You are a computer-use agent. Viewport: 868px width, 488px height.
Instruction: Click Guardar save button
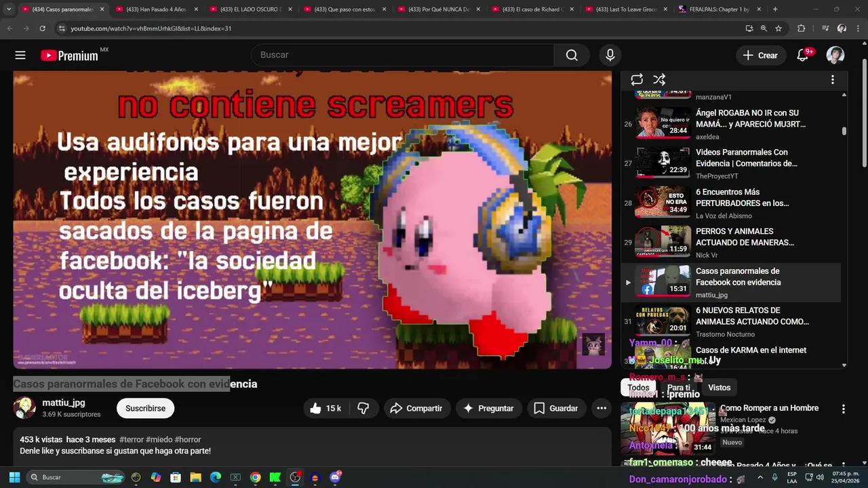coord(556,408)
